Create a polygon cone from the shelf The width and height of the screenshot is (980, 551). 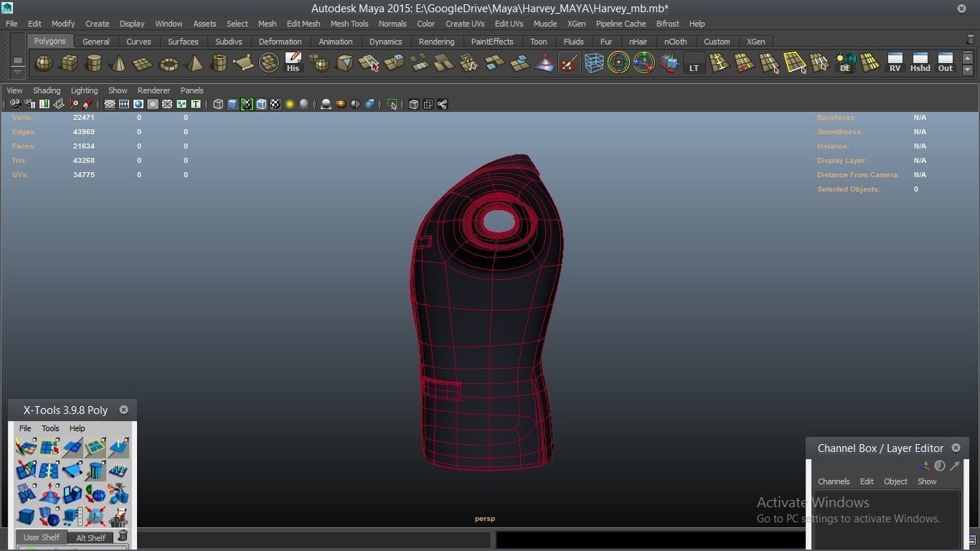[118, 63]
